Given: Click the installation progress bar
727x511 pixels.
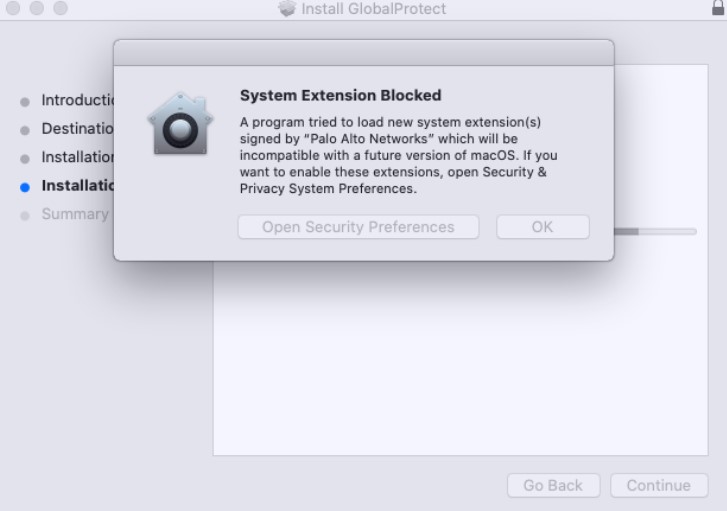Looking at the screenshot, I should [x=655, y=231].
